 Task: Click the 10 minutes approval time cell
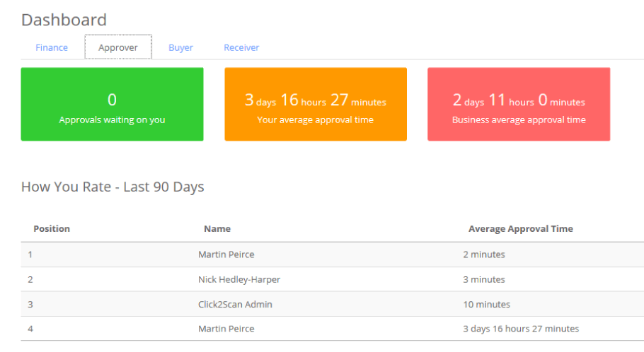point(486,305)
